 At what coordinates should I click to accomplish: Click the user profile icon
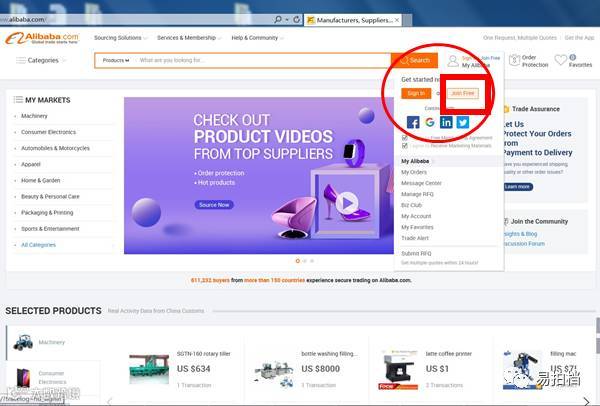tap(453, 61)
